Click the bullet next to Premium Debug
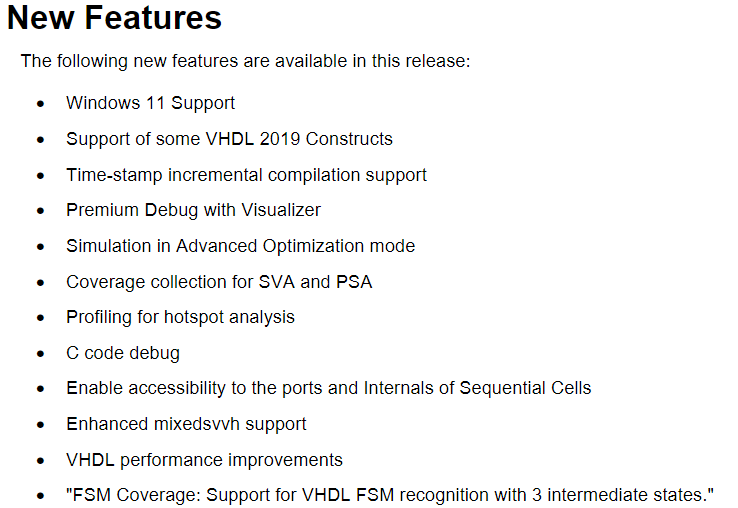This screenshot has width=738, height=508. (40, 210)
